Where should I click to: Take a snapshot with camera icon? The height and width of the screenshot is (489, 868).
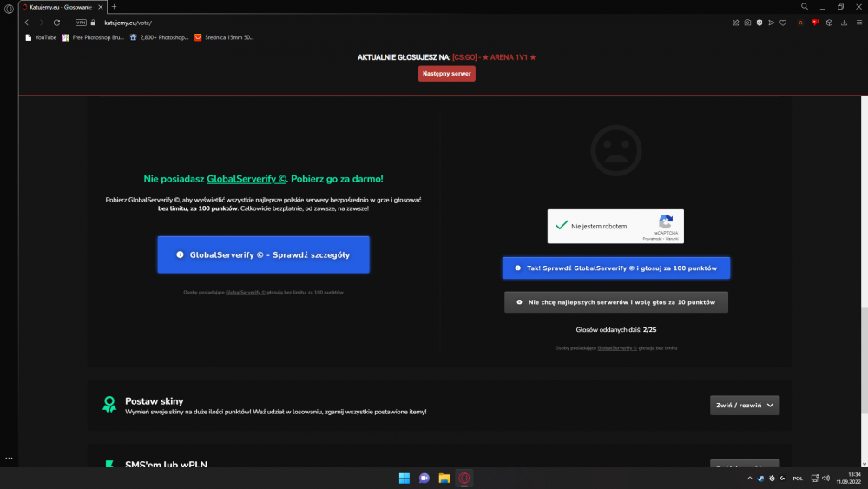747,23
